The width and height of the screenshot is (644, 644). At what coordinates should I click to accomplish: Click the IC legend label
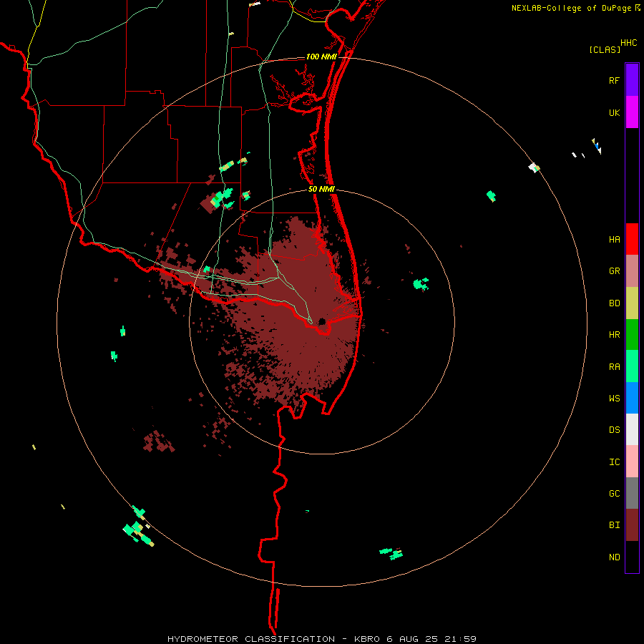click(614, 462)
